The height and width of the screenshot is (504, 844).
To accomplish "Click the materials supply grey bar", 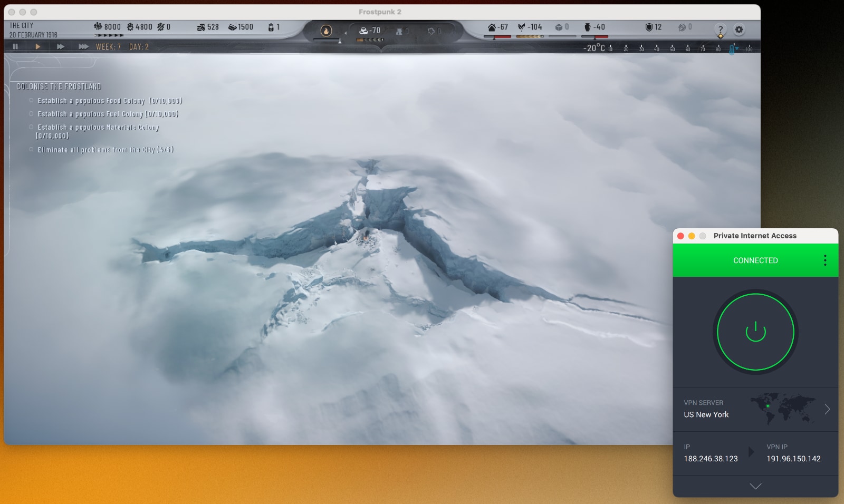I will click(x=562, y=36).
